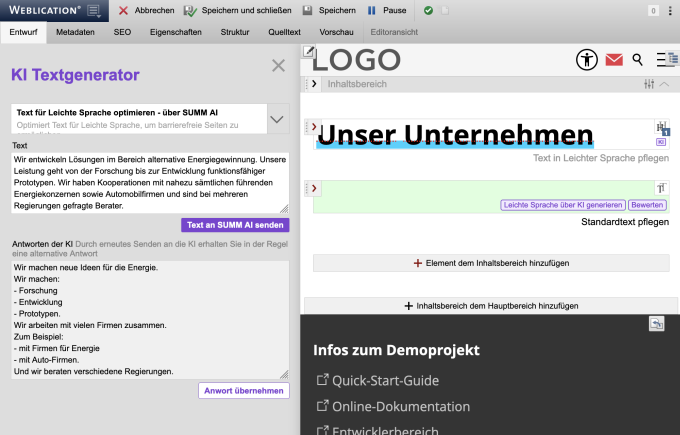Click the external link icon beside Online-Dokumentation

[x=322, y=406]
